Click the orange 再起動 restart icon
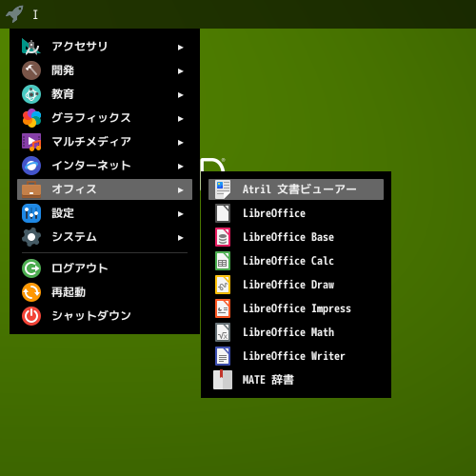Image resolution: width=476 pixels, height=476 pixels. (31, 292)
